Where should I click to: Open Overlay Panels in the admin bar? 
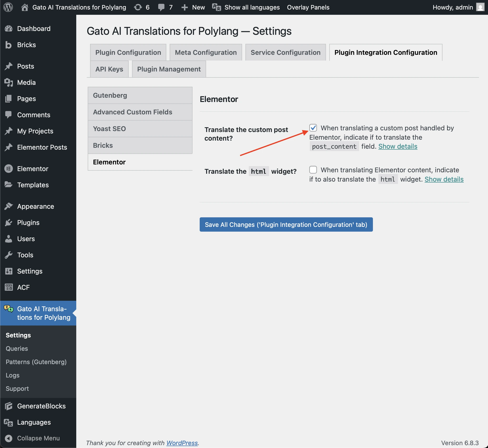coord(308,7)
